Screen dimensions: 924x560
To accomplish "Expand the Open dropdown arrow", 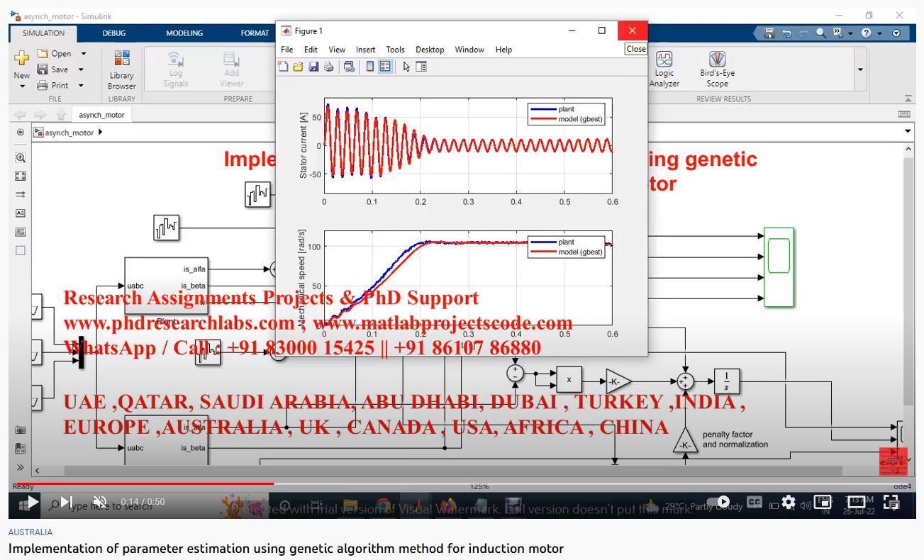I will pyautogui.click(x=83, y=54).
